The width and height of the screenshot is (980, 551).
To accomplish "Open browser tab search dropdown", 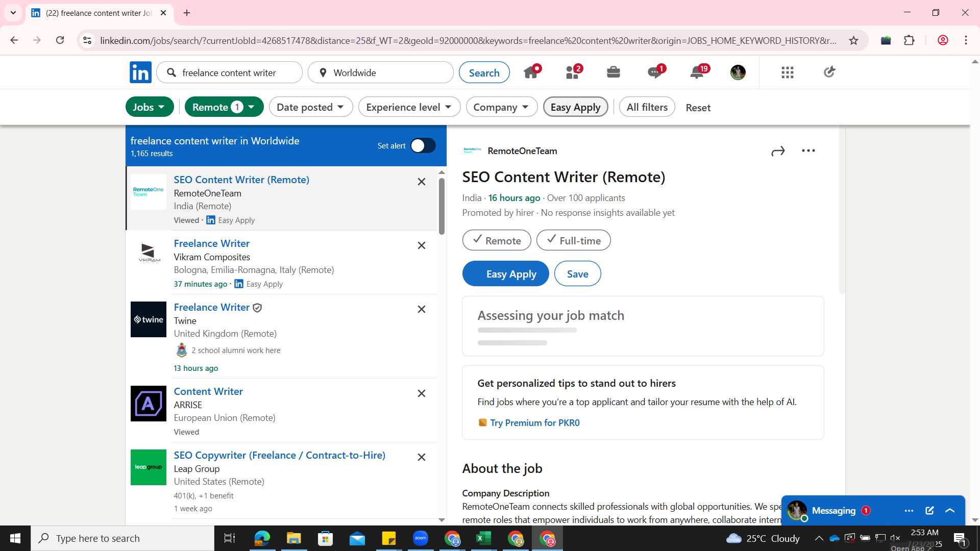I will coord(13,13).
